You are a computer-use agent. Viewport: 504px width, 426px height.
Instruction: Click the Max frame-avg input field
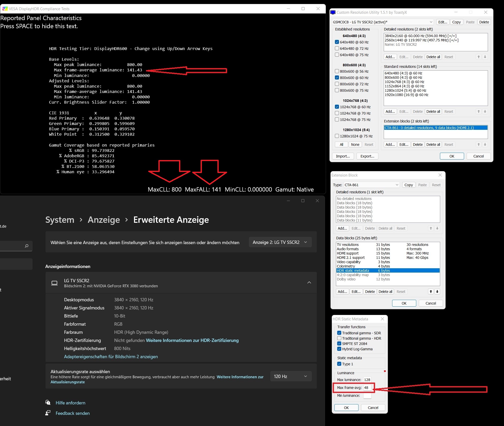pyautogui.click(x=367, y=388)
